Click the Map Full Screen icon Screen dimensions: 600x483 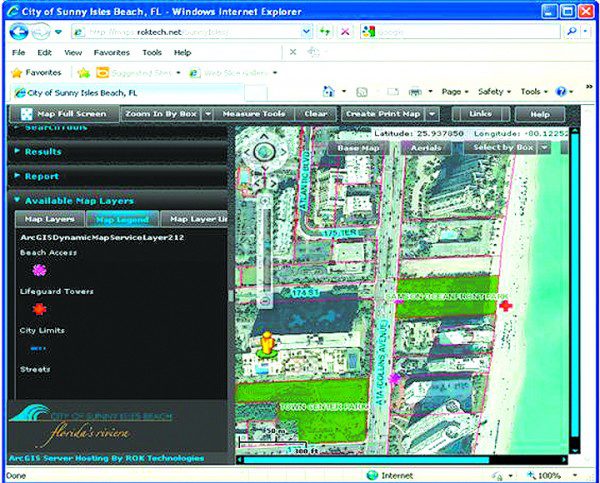[24, 114]
